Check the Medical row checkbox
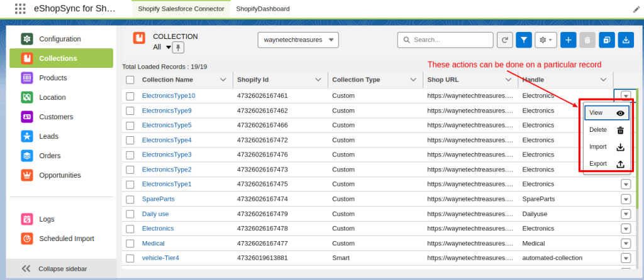Screen dimensions: 644x280 [x=130, y=244]
